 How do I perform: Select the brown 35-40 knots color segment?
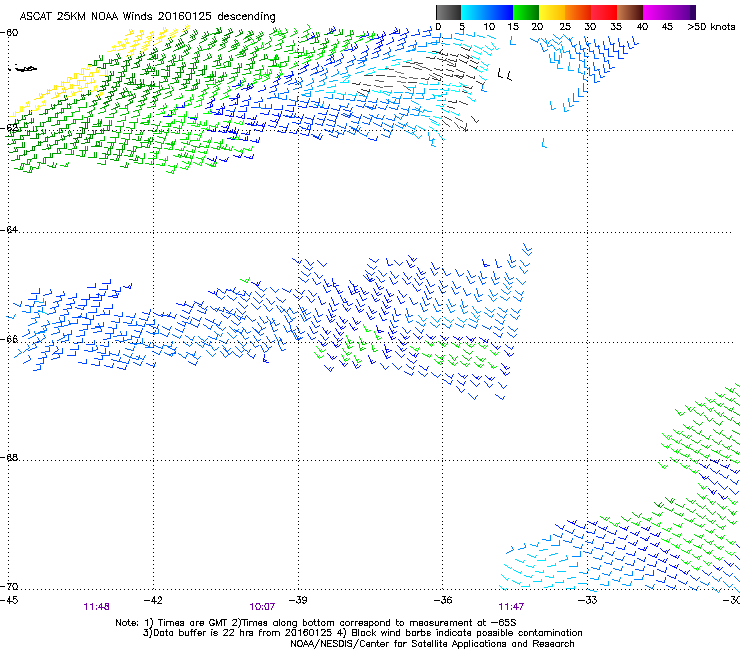630,12
